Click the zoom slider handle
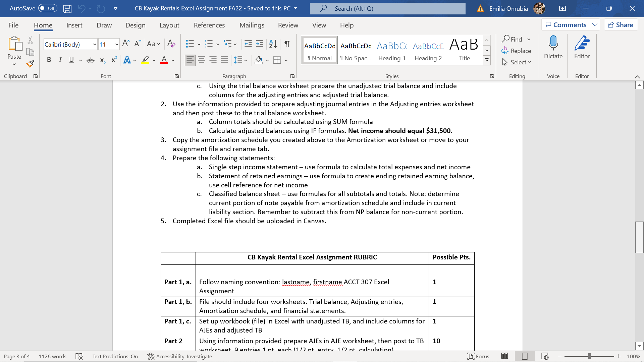Viewport: 644px width, 362px height. (589, 356)
